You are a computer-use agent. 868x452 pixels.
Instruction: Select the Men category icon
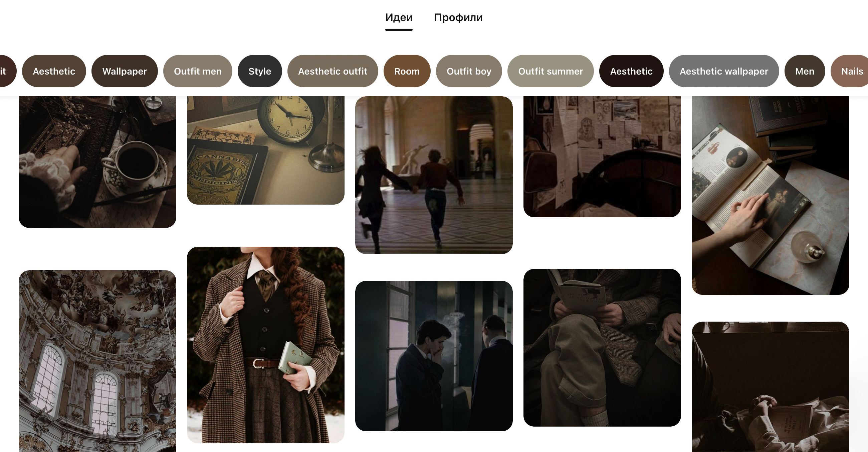(x=804, y=71)
